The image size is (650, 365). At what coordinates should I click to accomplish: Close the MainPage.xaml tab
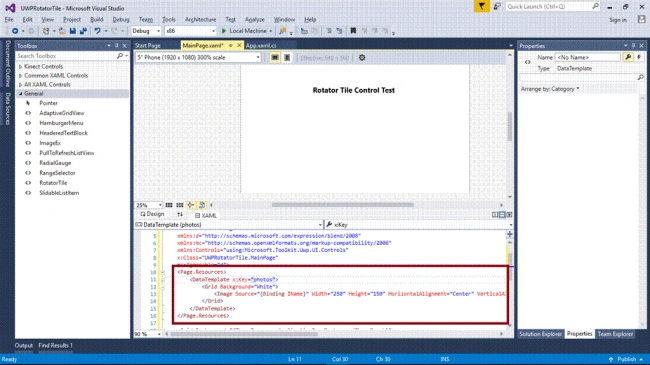pyautogui.click(x=239, y=46)
